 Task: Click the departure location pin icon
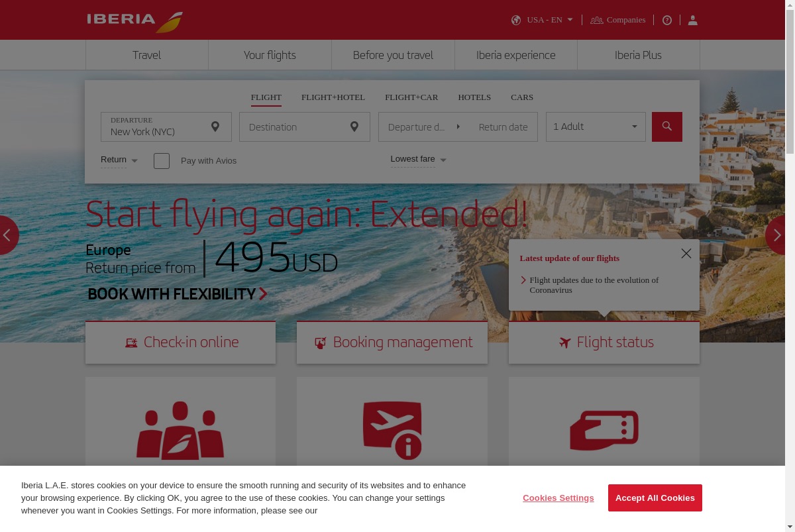click(x=215, y=127)
